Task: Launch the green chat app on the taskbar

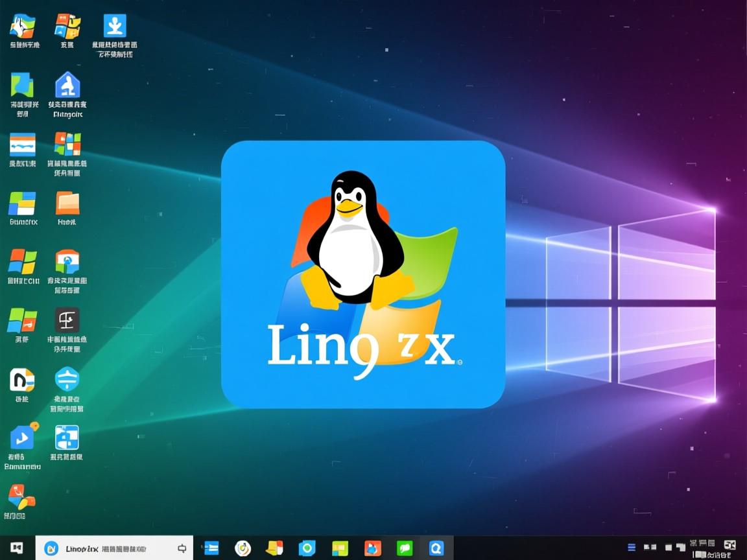Action: pos(405,548)
